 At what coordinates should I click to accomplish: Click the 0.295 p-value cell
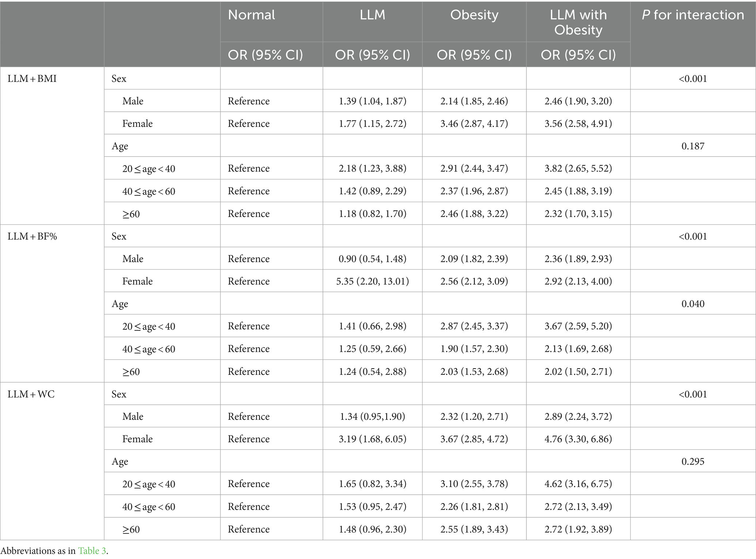[693, 461]
